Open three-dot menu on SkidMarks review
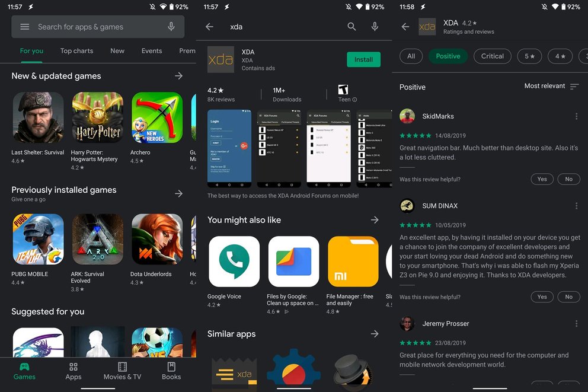 [x=576, y=116]
